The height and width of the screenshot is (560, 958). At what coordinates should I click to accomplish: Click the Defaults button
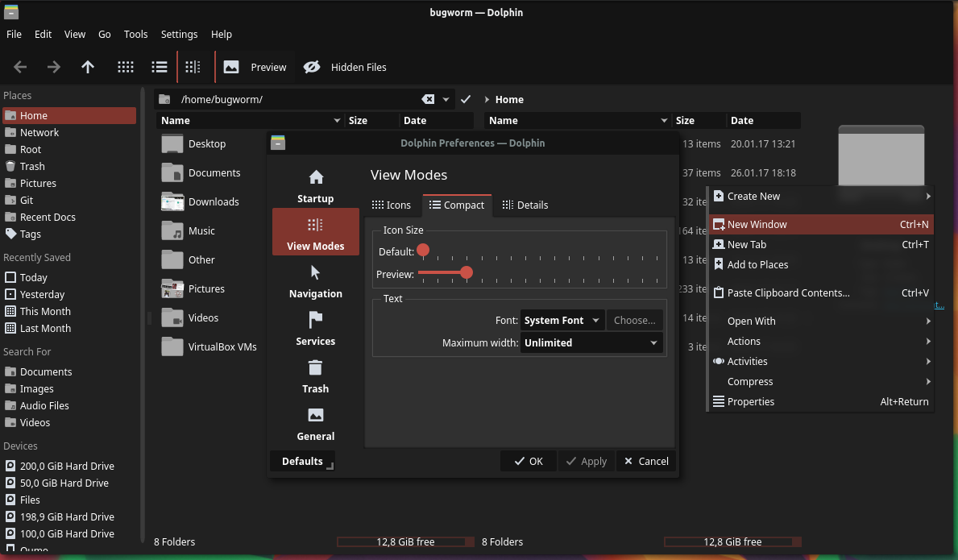click(x=302, y=461)
